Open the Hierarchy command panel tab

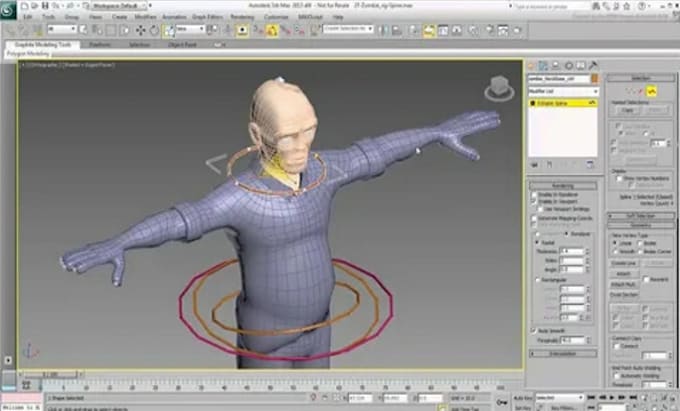point(556,65)
